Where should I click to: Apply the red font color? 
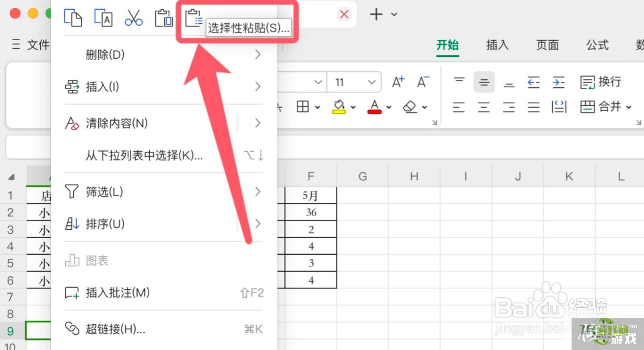pyautogui.click(x=374, y=107)
